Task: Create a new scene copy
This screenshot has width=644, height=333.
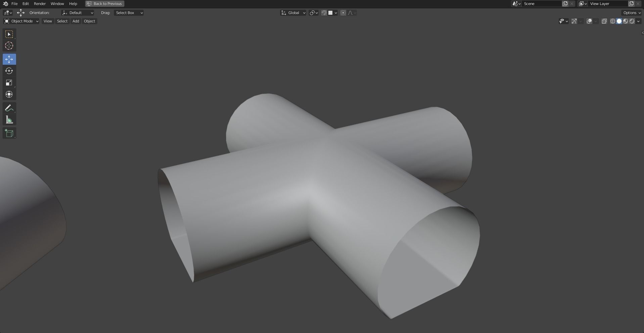Action: tap(565, 4)
